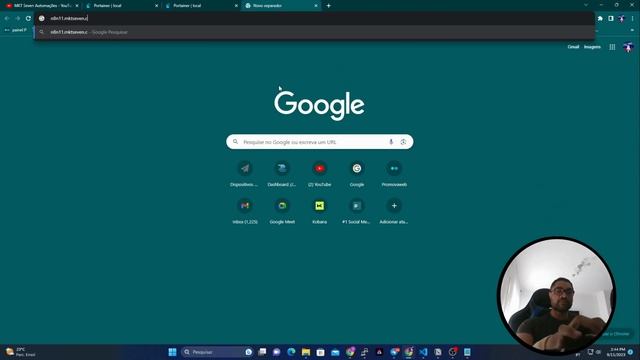Open the Google account avatar
Image resolution: width=640 pixels, height=360 pixels.
point(628,47)
